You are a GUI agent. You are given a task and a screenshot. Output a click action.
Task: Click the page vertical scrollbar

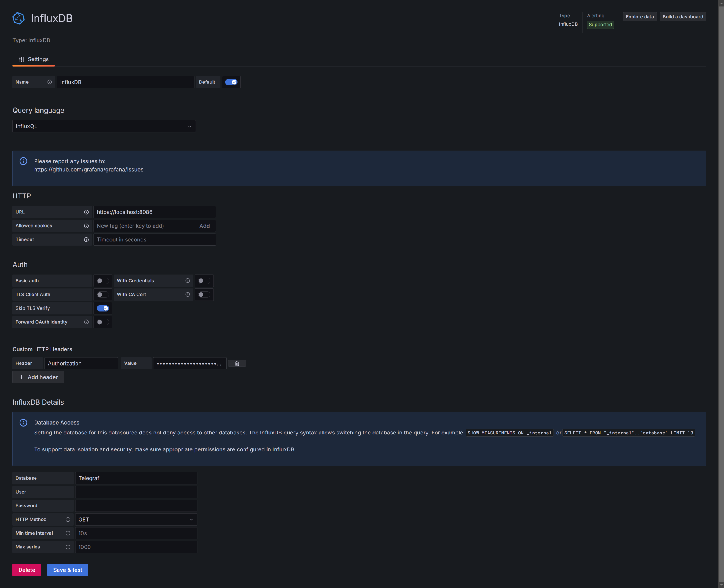click(721, 294)
